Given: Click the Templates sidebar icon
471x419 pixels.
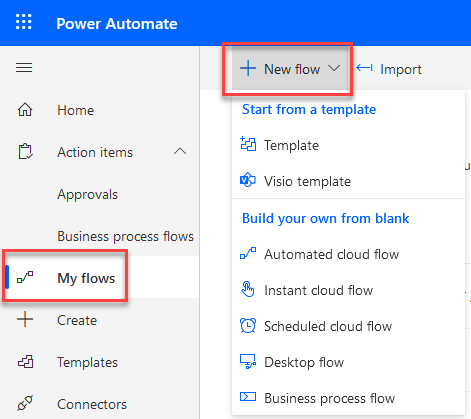Looking at the screenshot, I should [25, 362].
